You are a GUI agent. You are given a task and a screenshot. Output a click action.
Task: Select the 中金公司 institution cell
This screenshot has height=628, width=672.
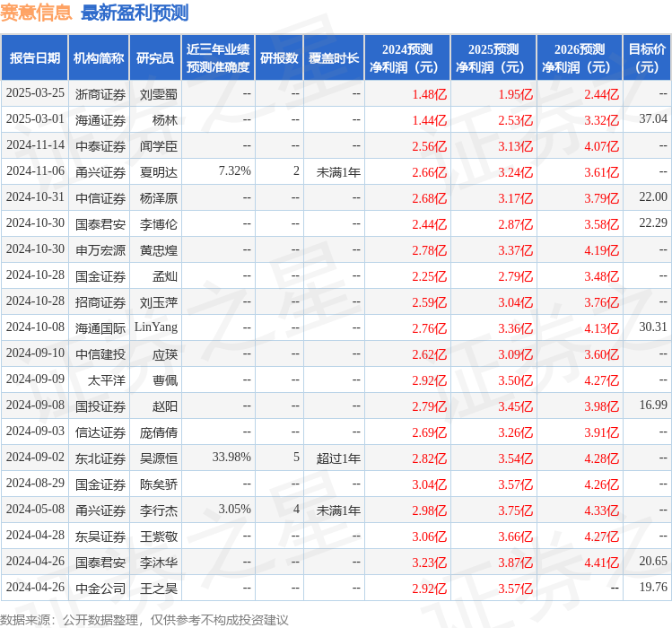[100, 589]
